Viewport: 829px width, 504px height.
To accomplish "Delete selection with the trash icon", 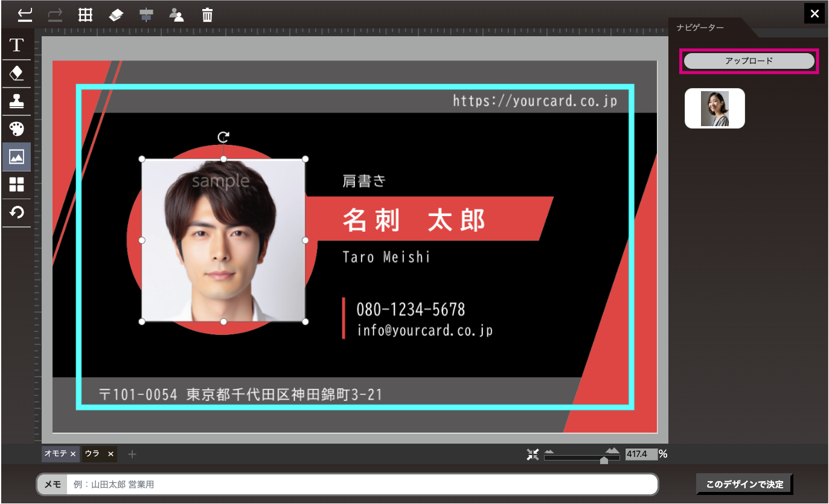I will click(207, 15).
